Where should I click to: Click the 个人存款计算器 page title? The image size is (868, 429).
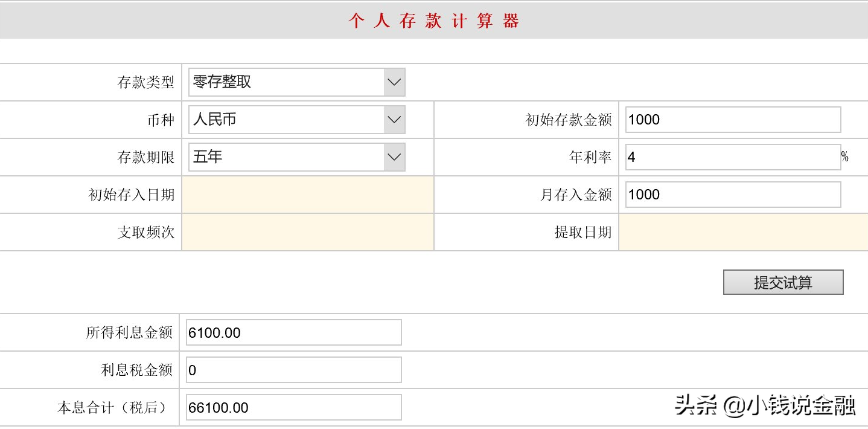(434, 20)
